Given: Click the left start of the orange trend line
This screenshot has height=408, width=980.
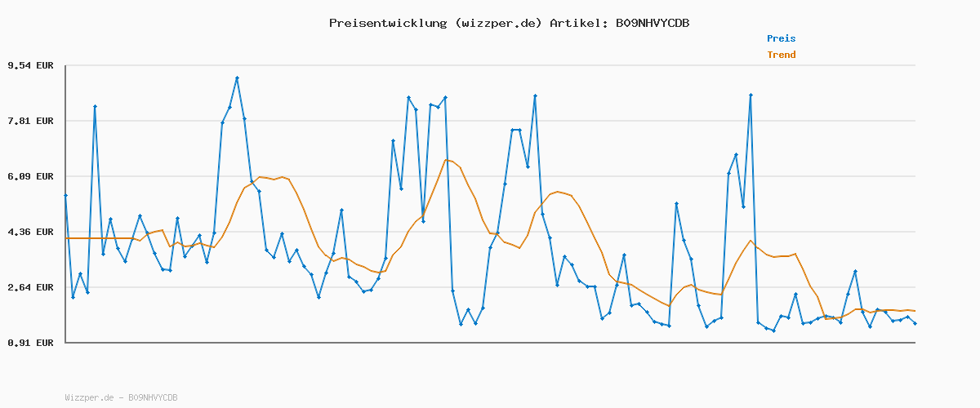Looking at the screenshot, I should (65, 238).
